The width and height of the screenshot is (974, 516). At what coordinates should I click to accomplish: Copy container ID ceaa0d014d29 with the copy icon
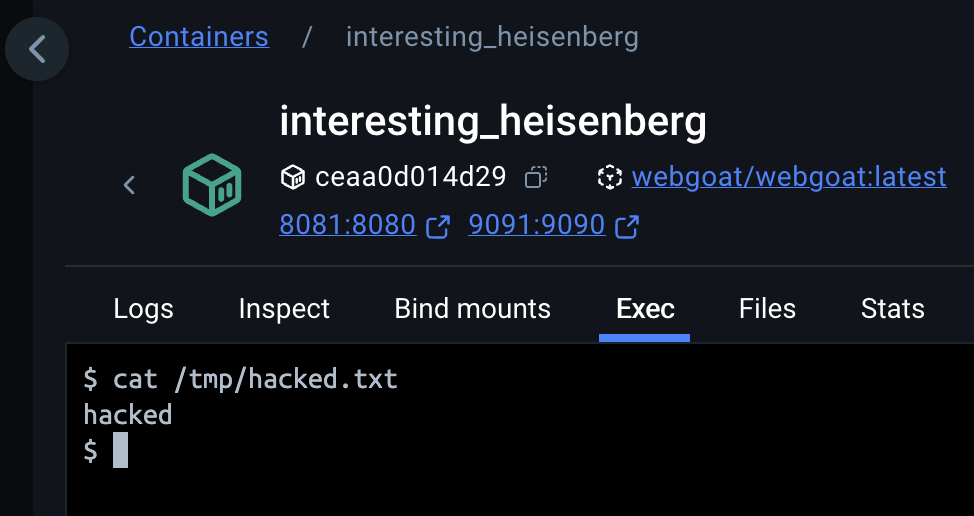[x=535, y=177]
